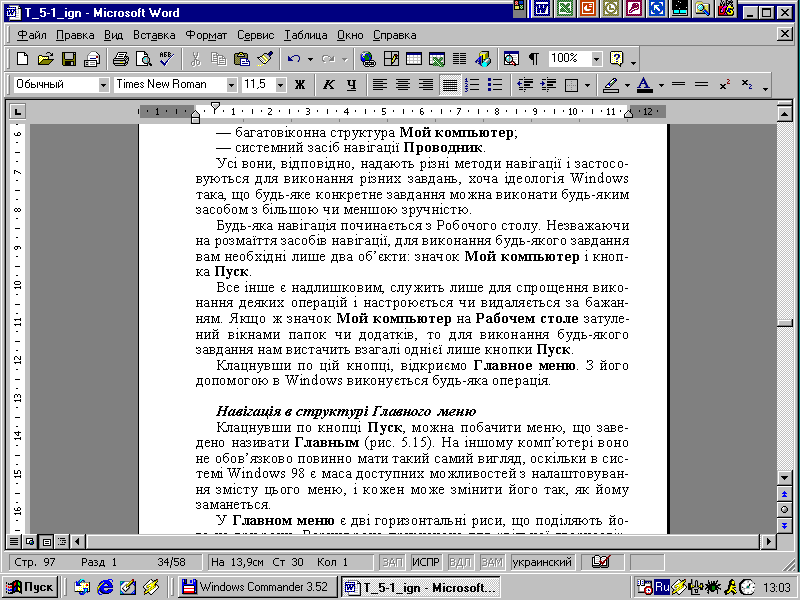Set text columns with the Columns icon
The image size is (800, 600).
point(460,59)
